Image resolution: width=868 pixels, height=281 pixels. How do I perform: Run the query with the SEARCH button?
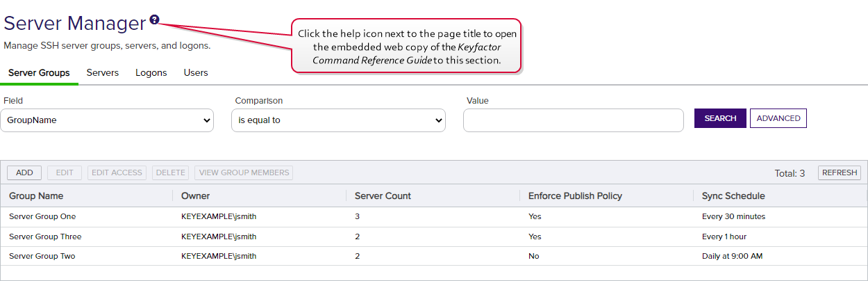tap(720, 118)
